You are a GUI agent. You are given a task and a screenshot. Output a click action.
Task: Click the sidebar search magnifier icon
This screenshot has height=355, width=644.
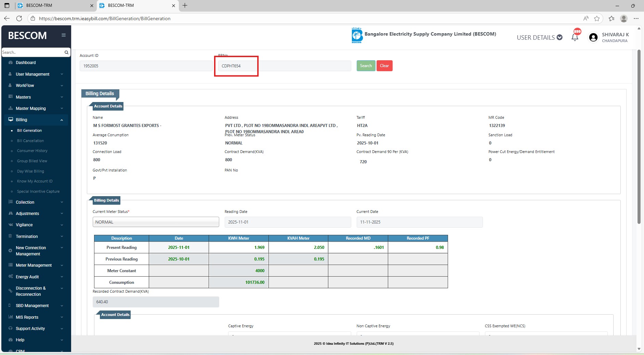click(66, 52)
